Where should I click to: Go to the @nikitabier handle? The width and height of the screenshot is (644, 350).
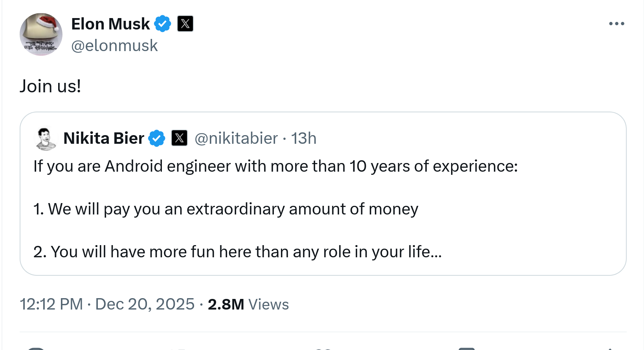pos(236,138)
